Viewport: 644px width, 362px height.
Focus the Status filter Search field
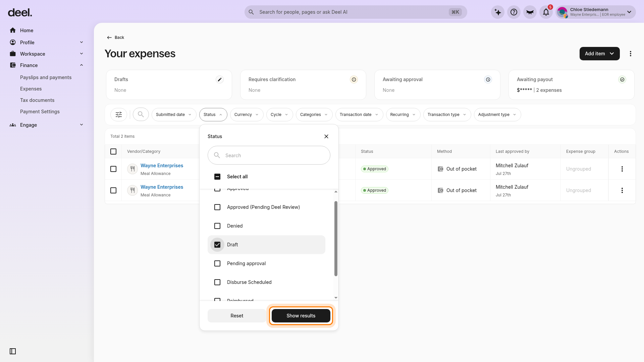(269, 155)
